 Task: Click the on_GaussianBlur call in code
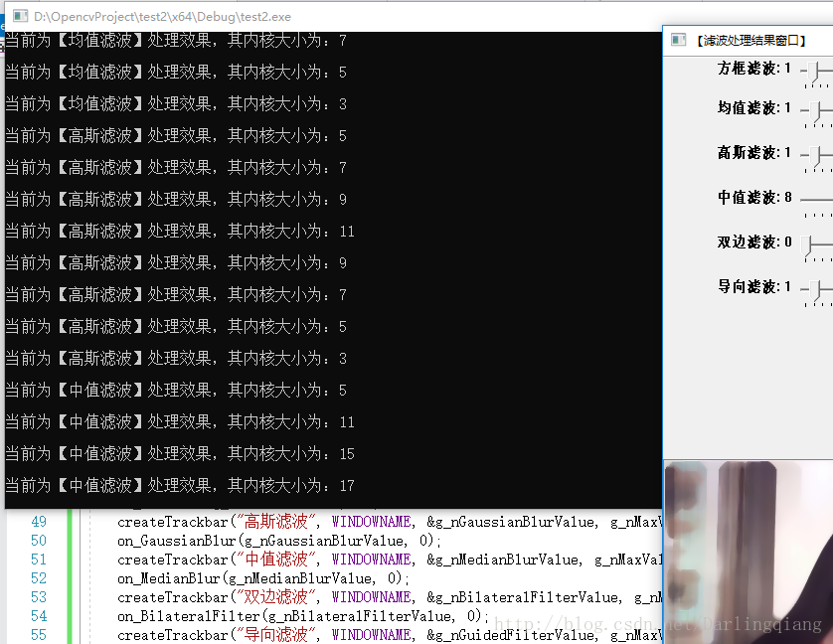pos(279,541)
